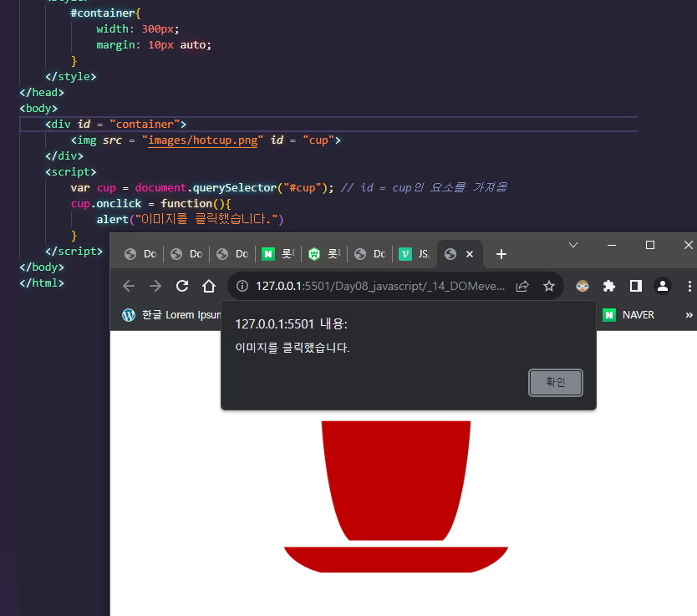697x616 pixels.
Task: Go back with the browser back arrow
Action: point(129,286)
